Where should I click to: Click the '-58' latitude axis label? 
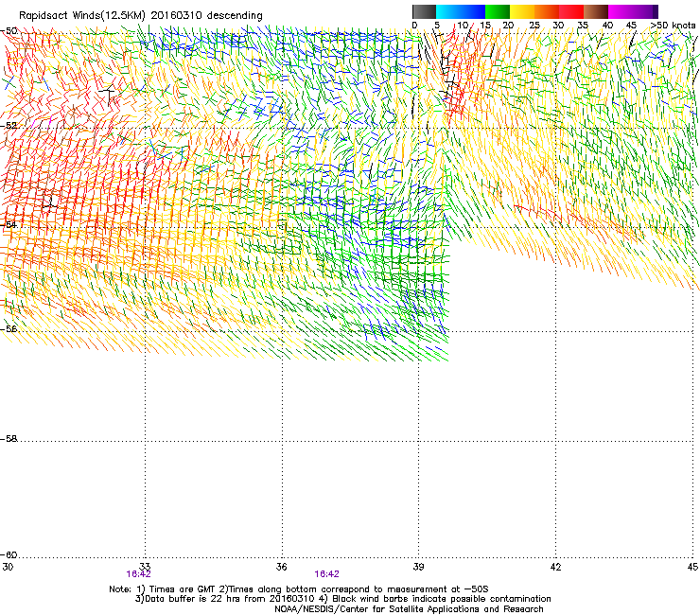point(9,439)
